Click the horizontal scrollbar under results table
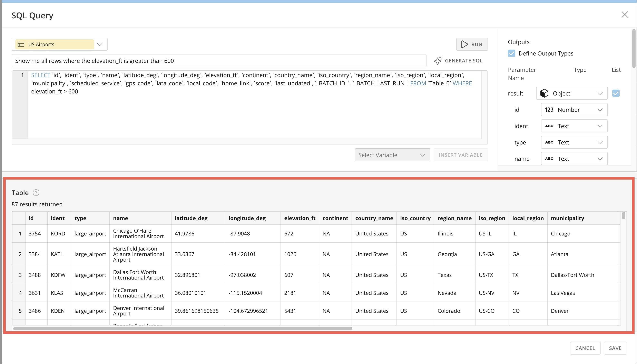Screen dimensions: 637x364 click(x=183, y=328)
